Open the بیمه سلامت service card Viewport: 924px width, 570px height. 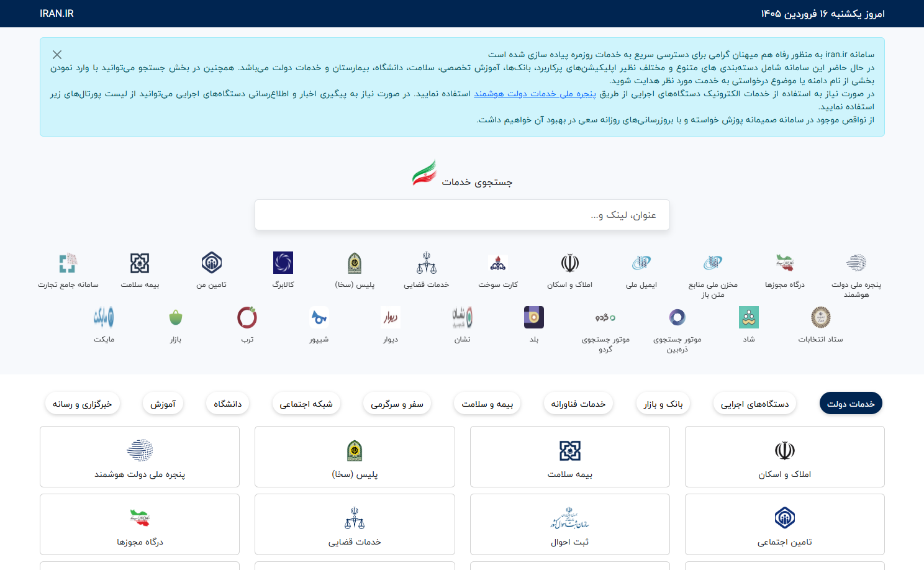pyautogui.click(x=570, y=457)
